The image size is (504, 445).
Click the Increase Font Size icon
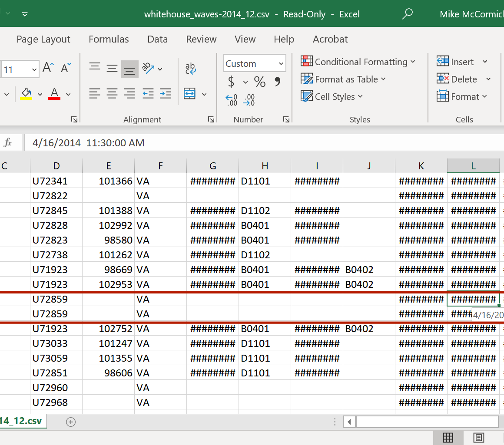(x=48, y=68)
